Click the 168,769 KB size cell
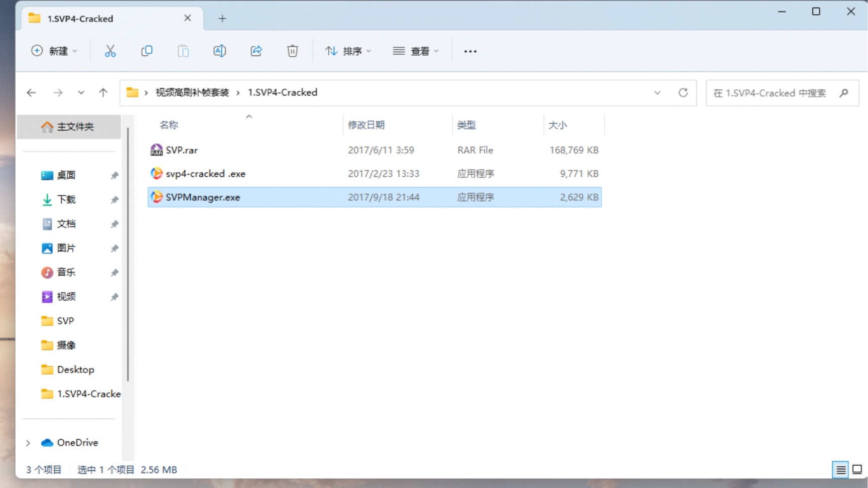The height and width of the screenshot is (488, 868). (x=574, y=150)
